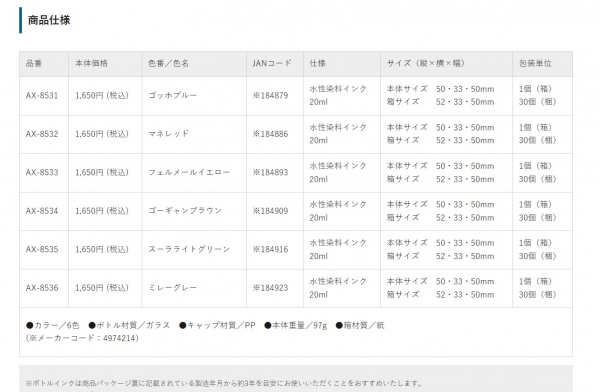
Task: Click the ●箱材質／紙 note
Action: [x=360, y=325]
